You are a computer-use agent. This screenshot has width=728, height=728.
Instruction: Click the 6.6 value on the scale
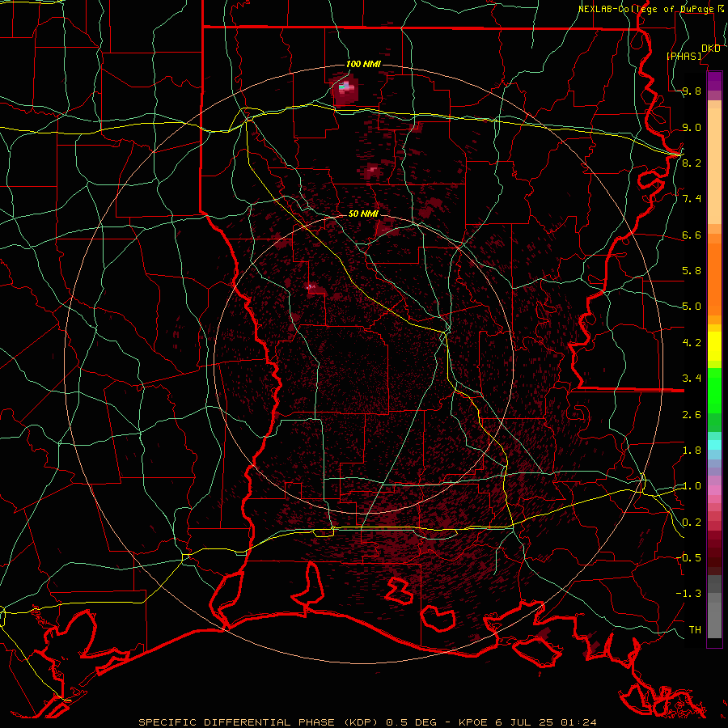pyautogui.click(x=692, y=235)
